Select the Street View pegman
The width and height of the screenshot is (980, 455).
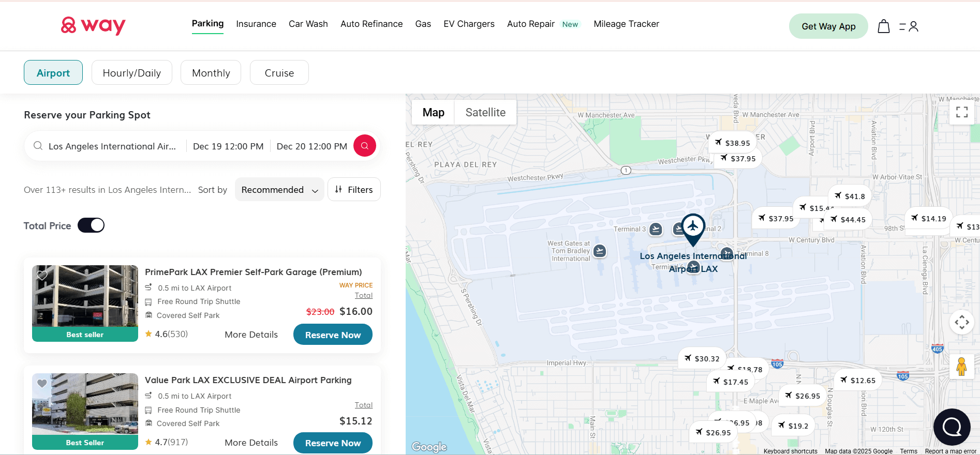(962, 367)
